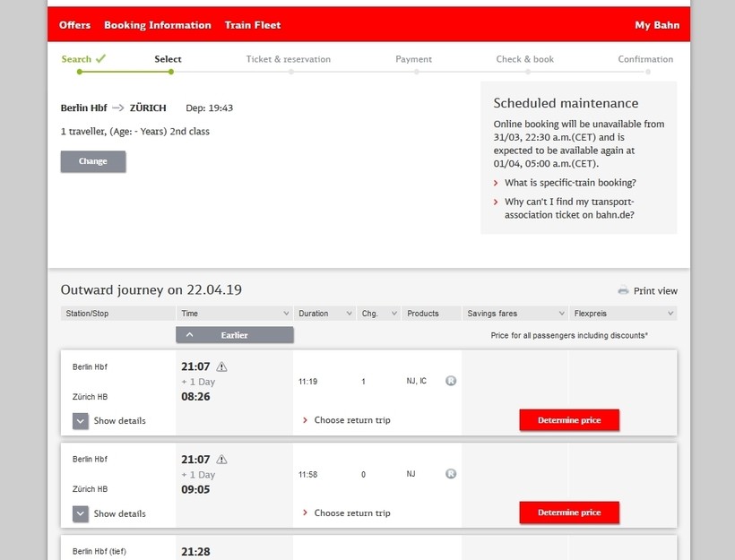The height and width of the screenshot is (560, 735).
Task: Return to the Search step in progress bar
Action: click(77, 60)
